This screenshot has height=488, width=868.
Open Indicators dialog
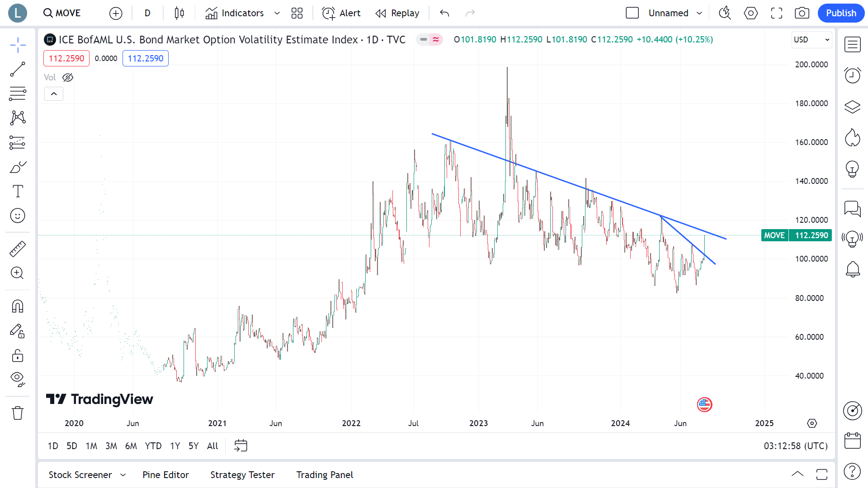pyautogui.click(x=234, y=13)
